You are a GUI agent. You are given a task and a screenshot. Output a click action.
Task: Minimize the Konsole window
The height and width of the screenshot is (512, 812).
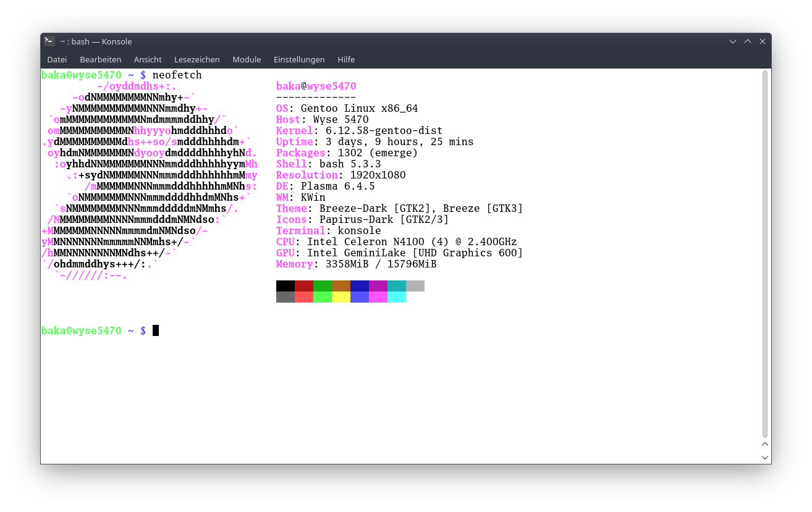[x=733, y=41]
